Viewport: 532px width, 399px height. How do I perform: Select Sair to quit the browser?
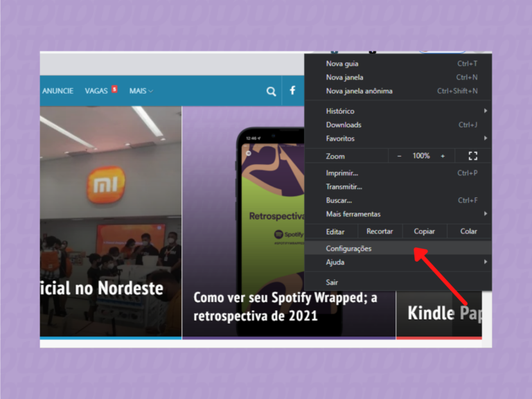398,283
